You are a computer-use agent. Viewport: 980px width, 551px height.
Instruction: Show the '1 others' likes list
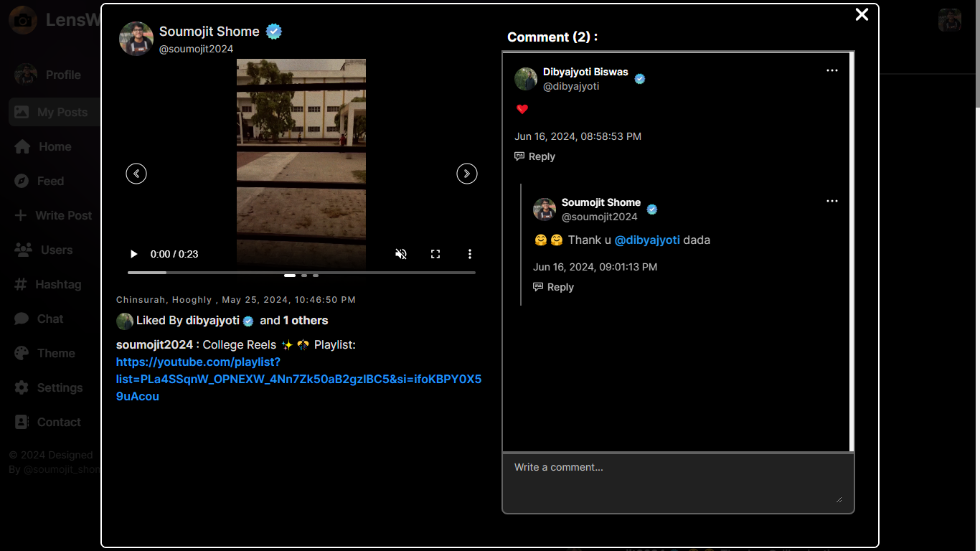click(x=306, y=321)
